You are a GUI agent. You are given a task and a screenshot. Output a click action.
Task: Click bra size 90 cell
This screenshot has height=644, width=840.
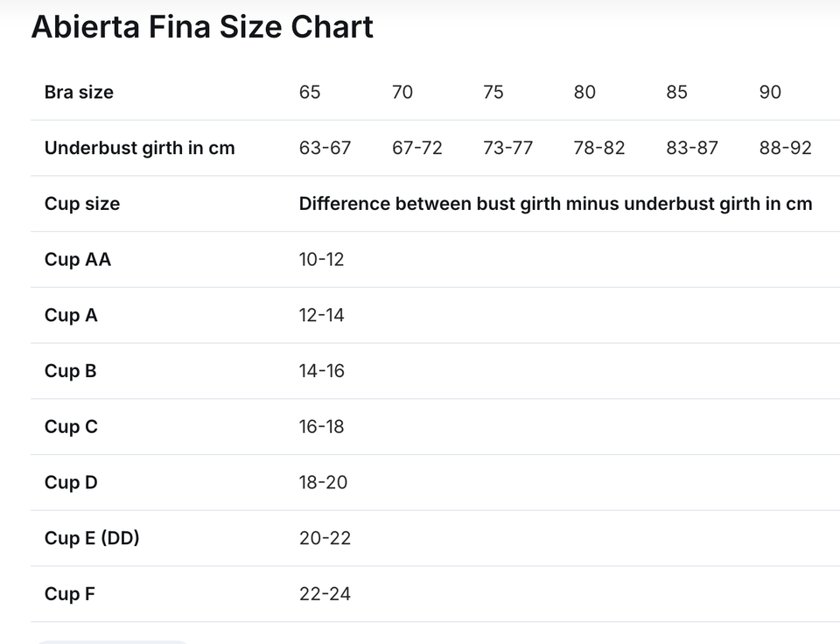pos(770,92)
